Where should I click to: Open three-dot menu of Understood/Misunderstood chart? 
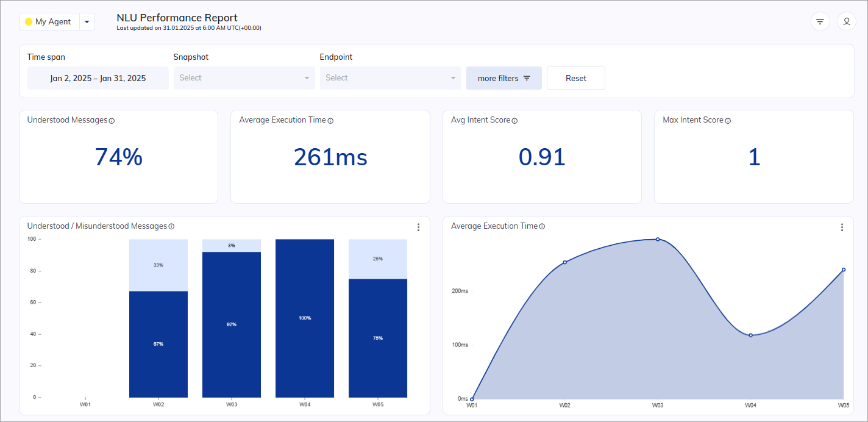pyautogui.click(x=418, y=227)
